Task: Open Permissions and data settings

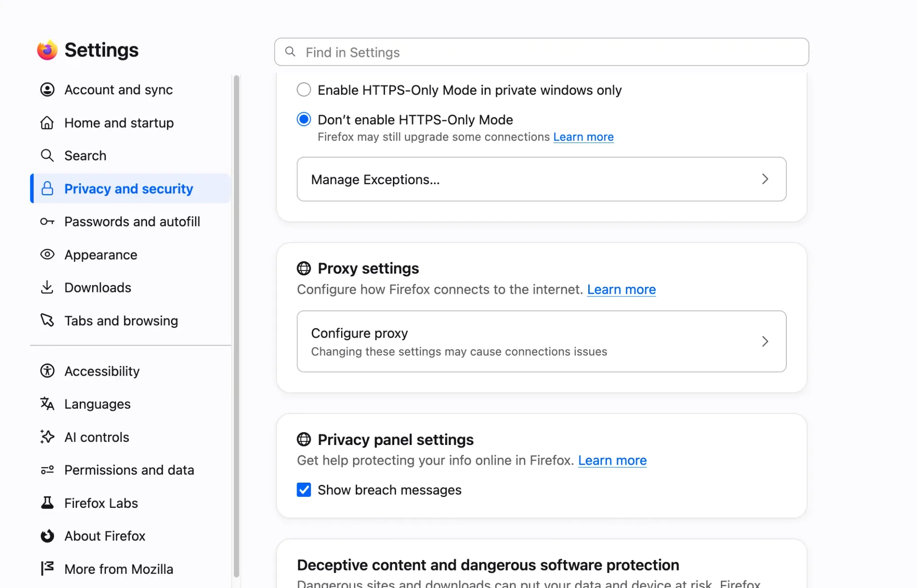Action: pos(131,470)
